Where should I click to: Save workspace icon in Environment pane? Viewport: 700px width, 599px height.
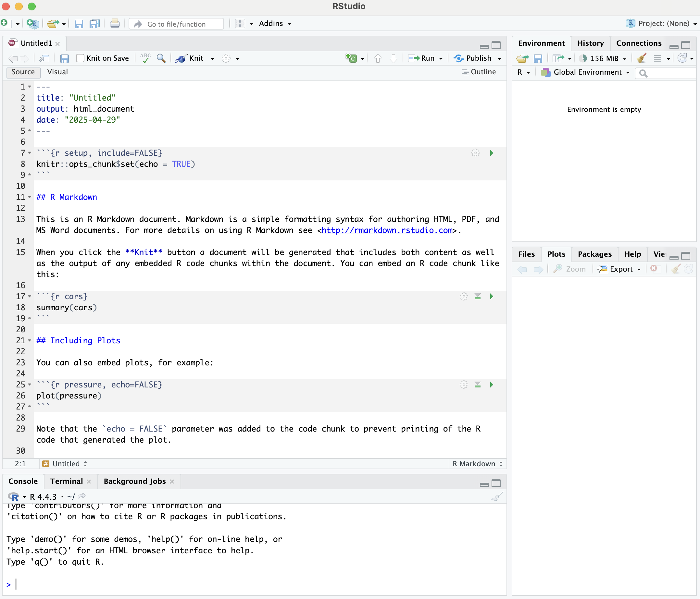point(538,58)
